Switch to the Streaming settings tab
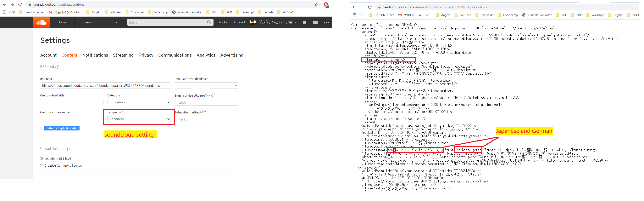This screenshot has width=644, height=201. tap(123, 55)
